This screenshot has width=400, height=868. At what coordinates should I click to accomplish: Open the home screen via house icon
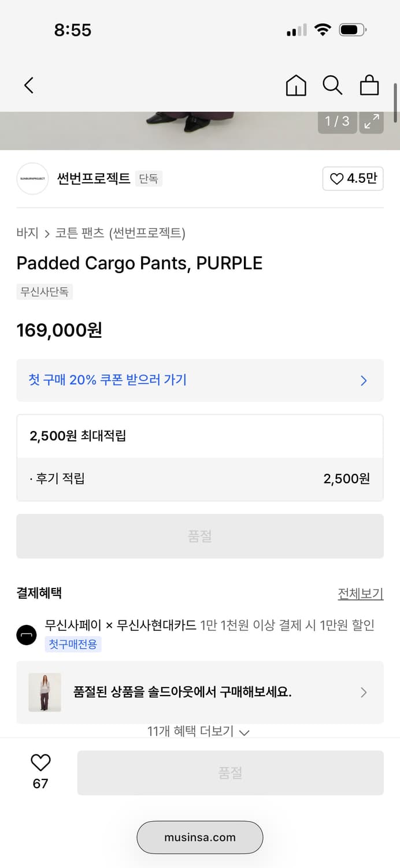tap(296, 85)
